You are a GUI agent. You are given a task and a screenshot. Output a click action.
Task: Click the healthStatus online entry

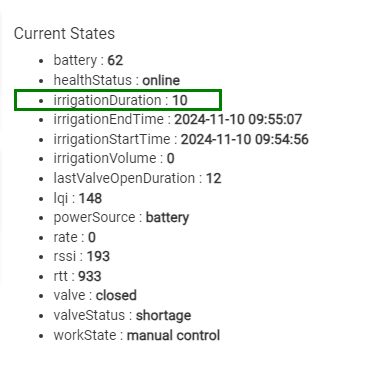[117, 80]
